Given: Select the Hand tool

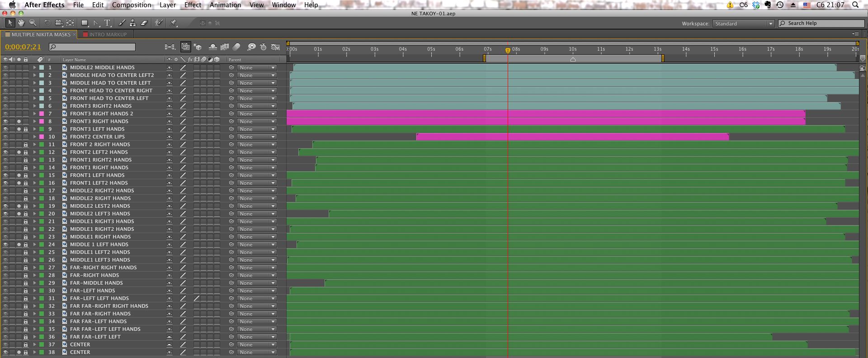Looking at the screenshot, I should [x=21, y=23].
